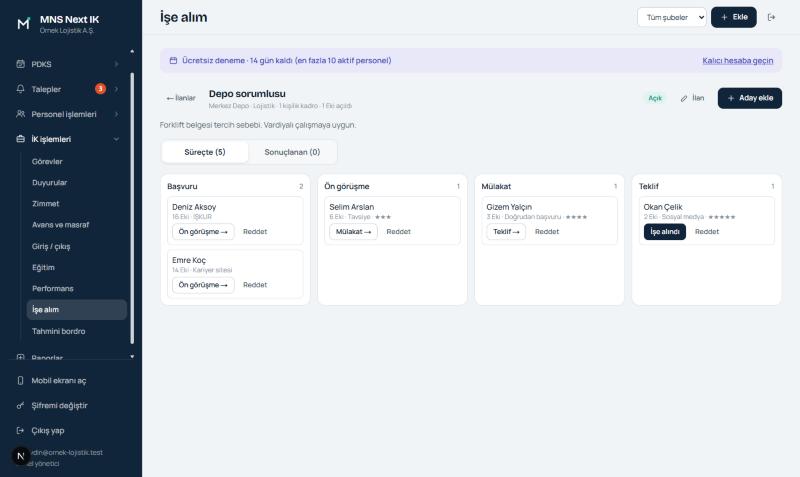Viewport: 800px width, 477px height.
Task: Click the Başvuru column header
Action: click(x=182, y=186)
